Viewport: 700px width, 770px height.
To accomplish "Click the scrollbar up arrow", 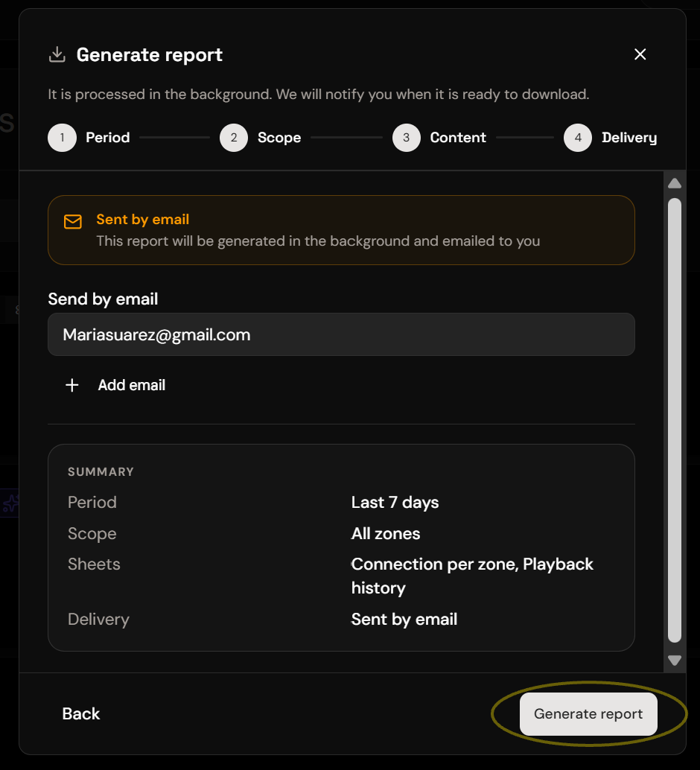I will (x=675, y=184).
